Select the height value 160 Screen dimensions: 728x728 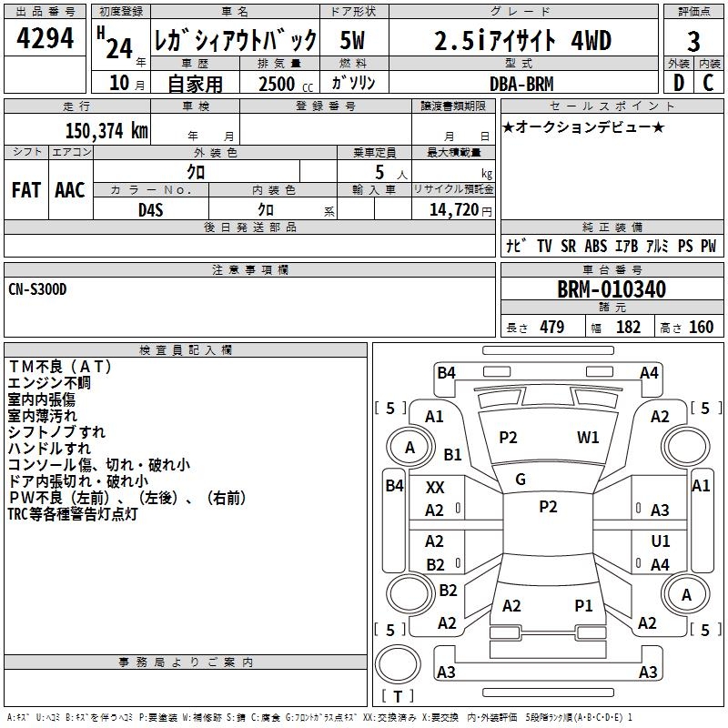coord(701,327)
